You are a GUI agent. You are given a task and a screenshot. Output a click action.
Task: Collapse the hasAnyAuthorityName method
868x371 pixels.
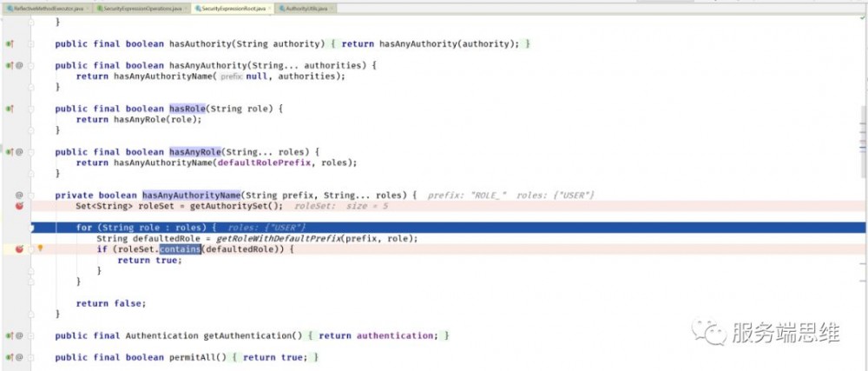pyautogui.click(x=31, y=195)
